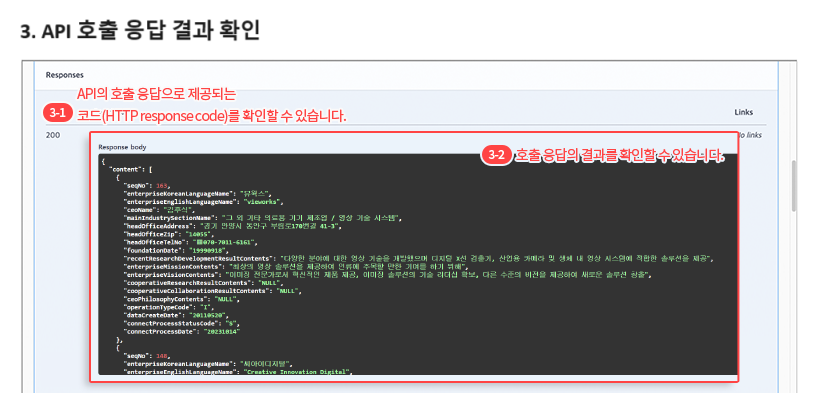Click the "3. API 호출 응답 결과 확인" heading
Screen dimensions: 820x393
click(x=140, y=31)
